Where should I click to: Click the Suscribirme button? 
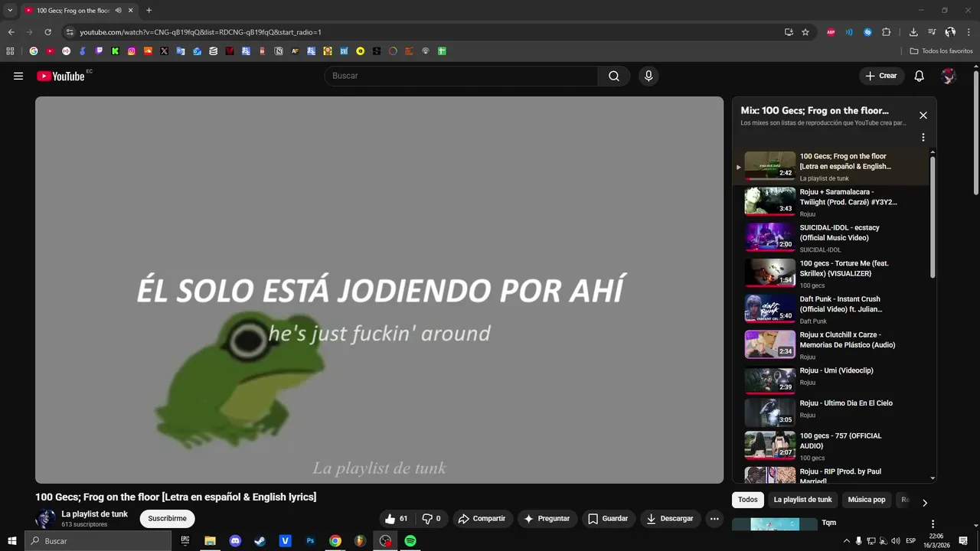tap(167, 518)
